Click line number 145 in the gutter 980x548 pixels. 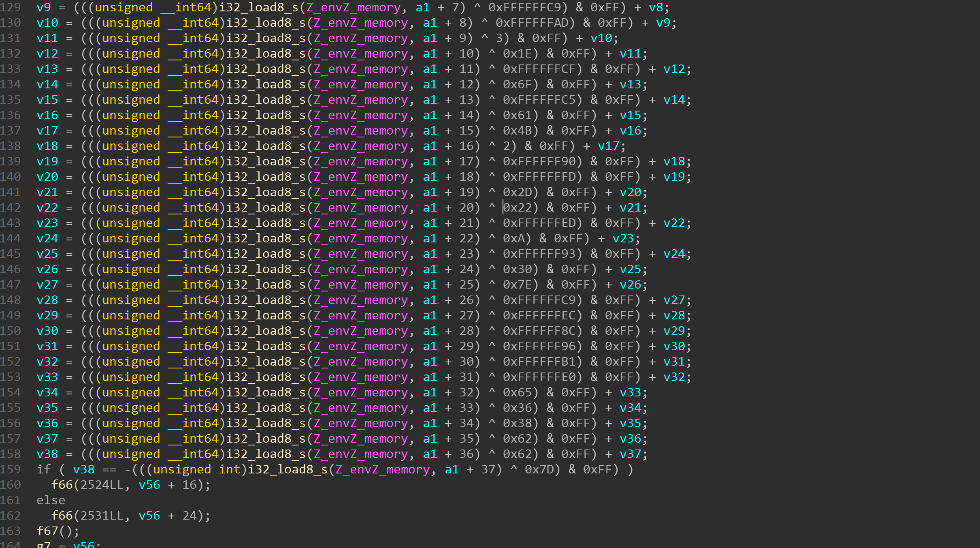point(11,254)
